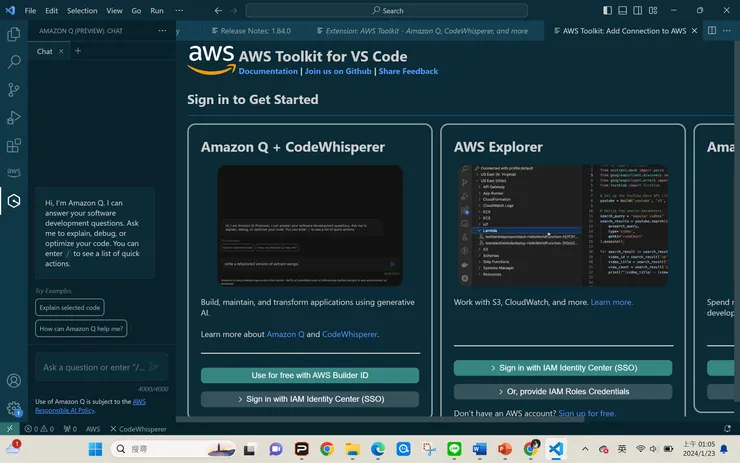Split the editor to the right
Image resolution: width=740 pixels, height=463 pixels.
coord(712,31)
